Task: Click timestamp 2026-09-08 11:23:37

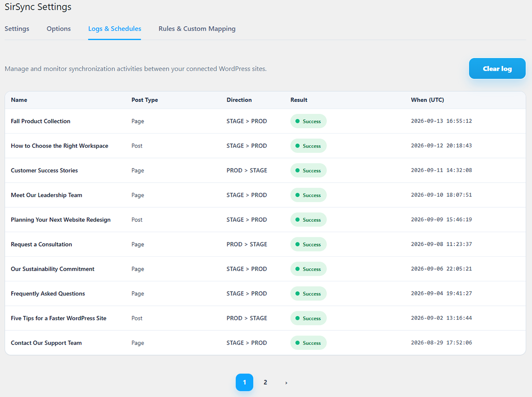Action: 441,245
